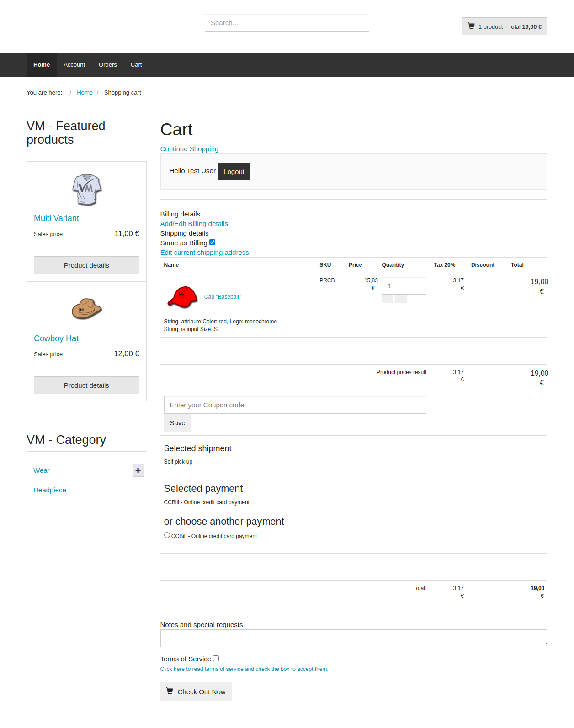Select CCBill online credit card payment radio
This screenshot has width=574, height=728.
(x=167, y=535)
